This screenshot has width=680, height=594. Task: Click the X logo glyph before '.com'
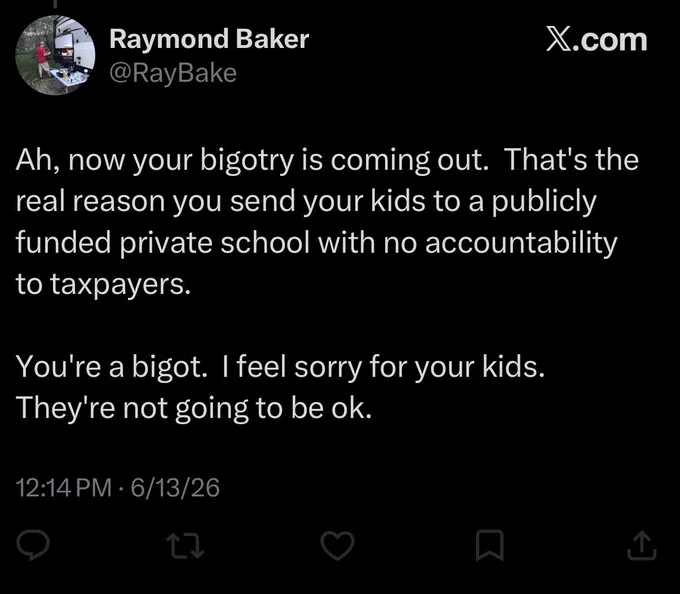(558, 40)
